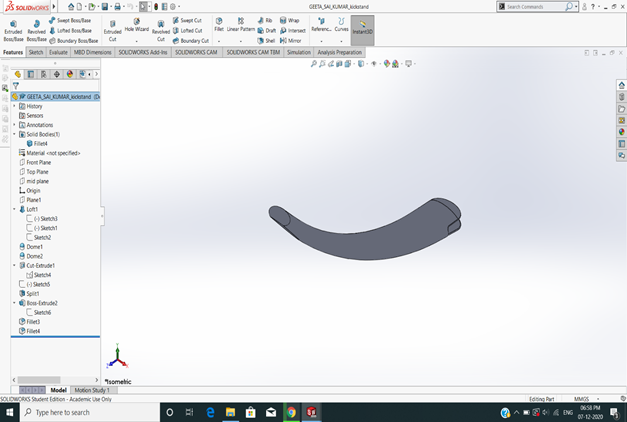Collapse the Loft1 feature
627x422 pixels.
[x=14, y=209]
